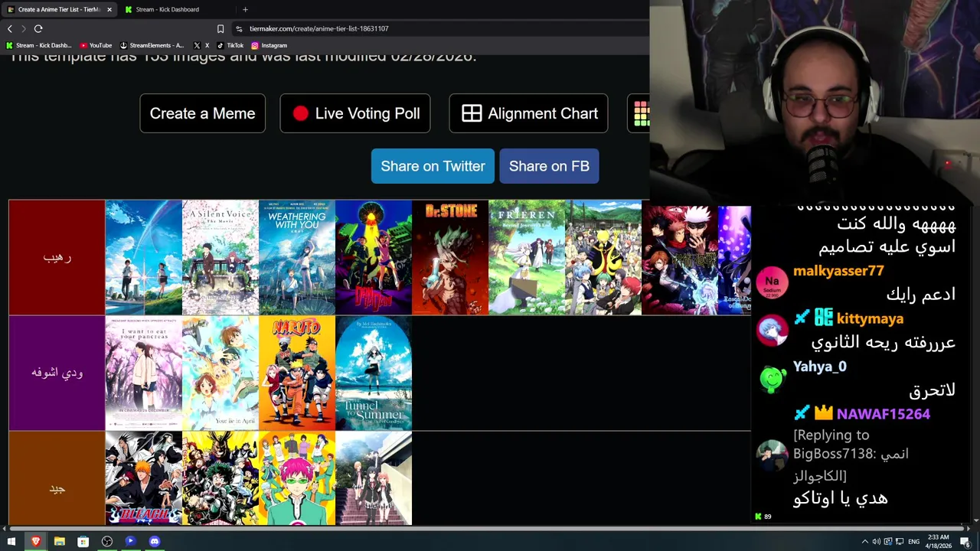Select the brown جيد tier label
The height and width of the screenshot is (551, 980).
coord(57,479)
